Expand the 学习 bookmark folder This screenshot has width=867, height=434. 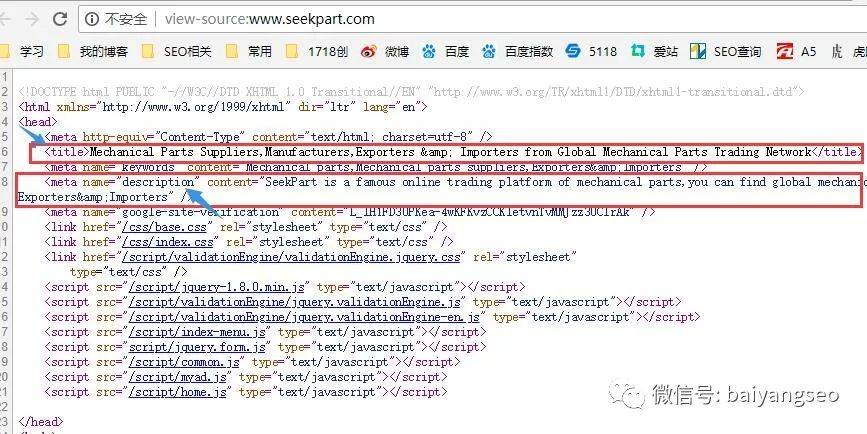point(23,52)
